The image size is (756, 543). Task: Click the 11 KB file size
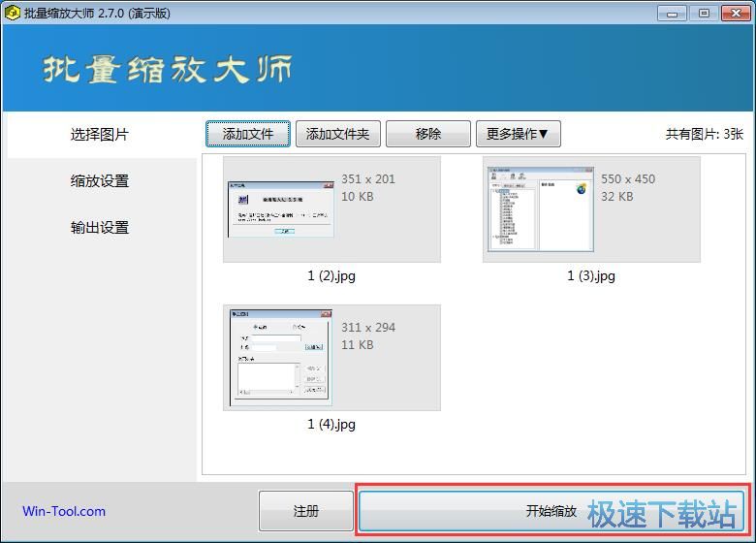point(358,344)
